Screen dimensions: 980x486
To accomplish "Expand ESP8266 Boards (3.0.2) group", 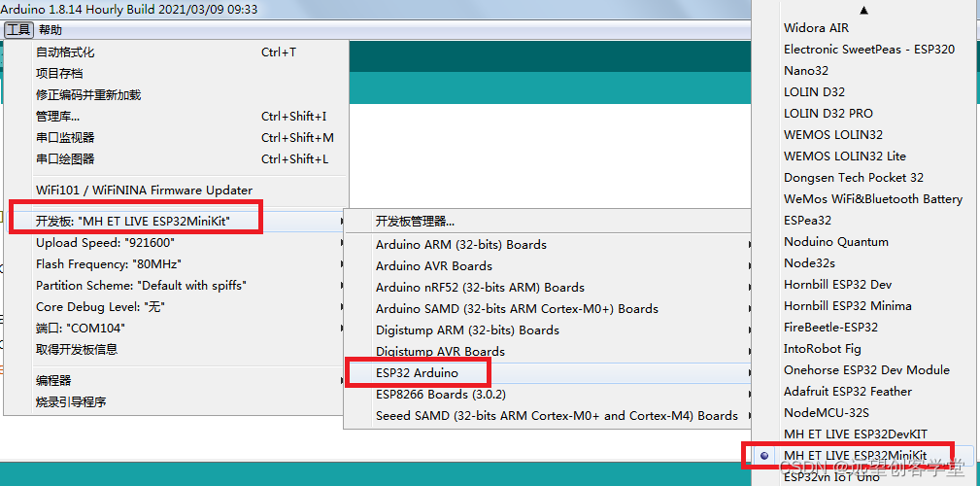I will click(x=549, y=394).
